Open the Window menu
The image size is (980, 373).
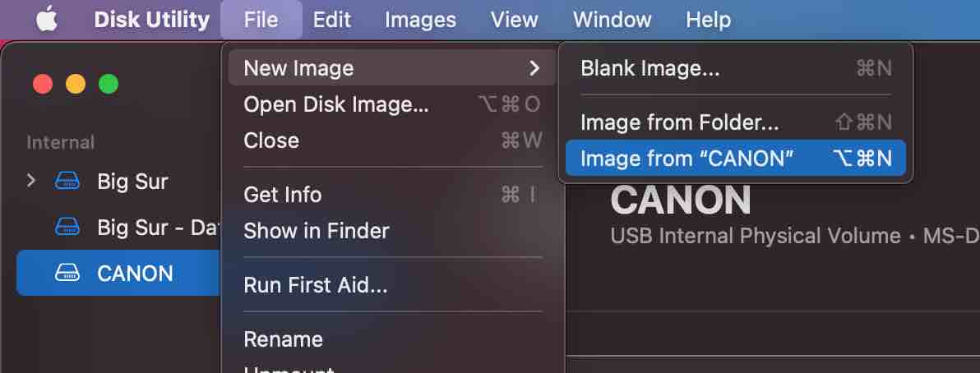612,20
